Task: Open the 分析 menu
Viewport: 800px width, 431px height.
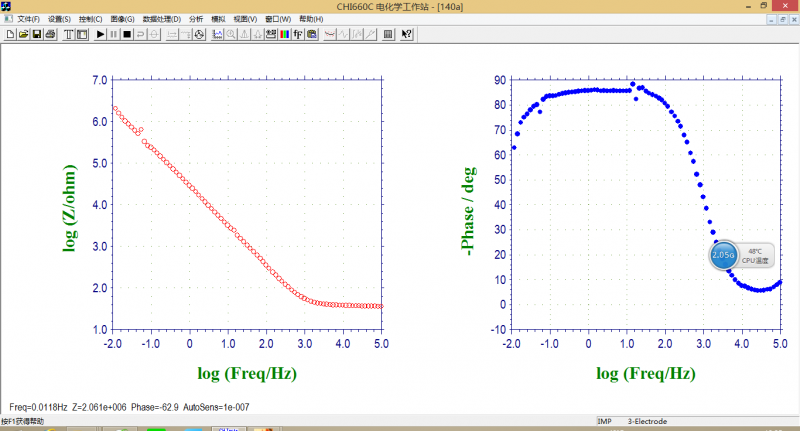Action: pos(196,19)
